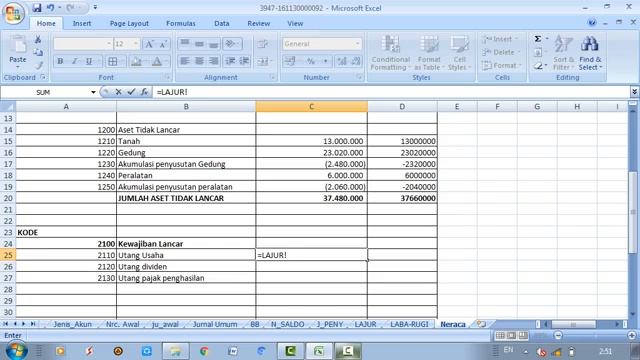Viewport: 640px width, 360px height.
Task: Toggle Bold formatting
Action: (x=60, y=61)
